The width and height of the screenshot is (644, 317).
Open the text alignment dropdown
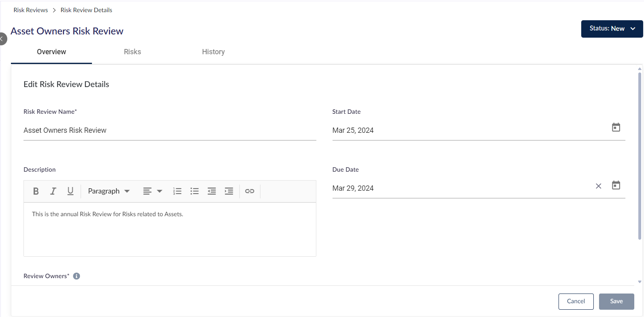[152, 191]
